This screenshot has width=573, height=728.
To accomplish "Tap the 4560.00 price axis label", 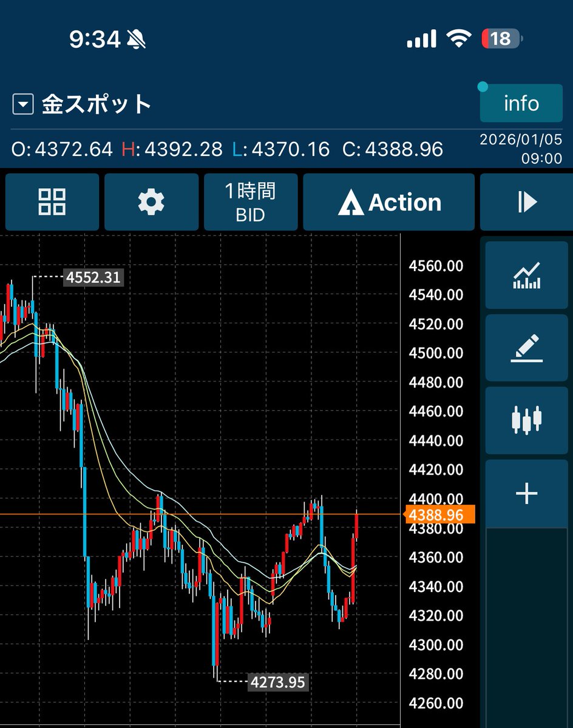I will tap(436, 266).
